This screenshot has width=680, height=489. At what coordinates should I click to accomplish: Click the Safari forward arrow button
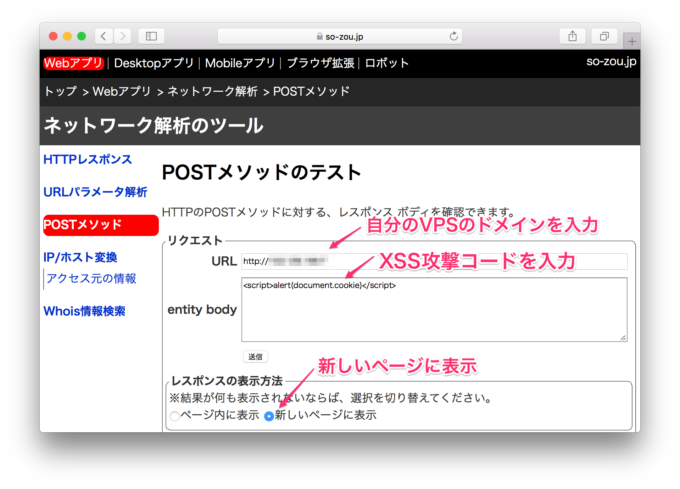[123, 36]
